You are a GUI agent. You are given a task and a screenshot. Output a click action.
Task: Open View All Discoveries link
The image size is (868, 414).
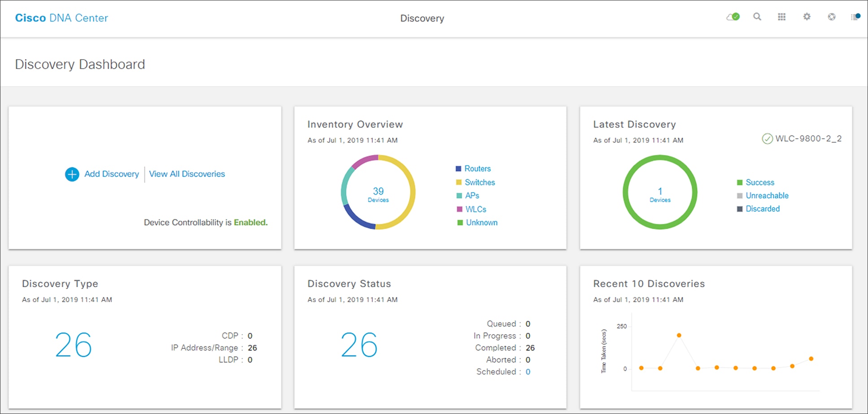coord(187,174)
